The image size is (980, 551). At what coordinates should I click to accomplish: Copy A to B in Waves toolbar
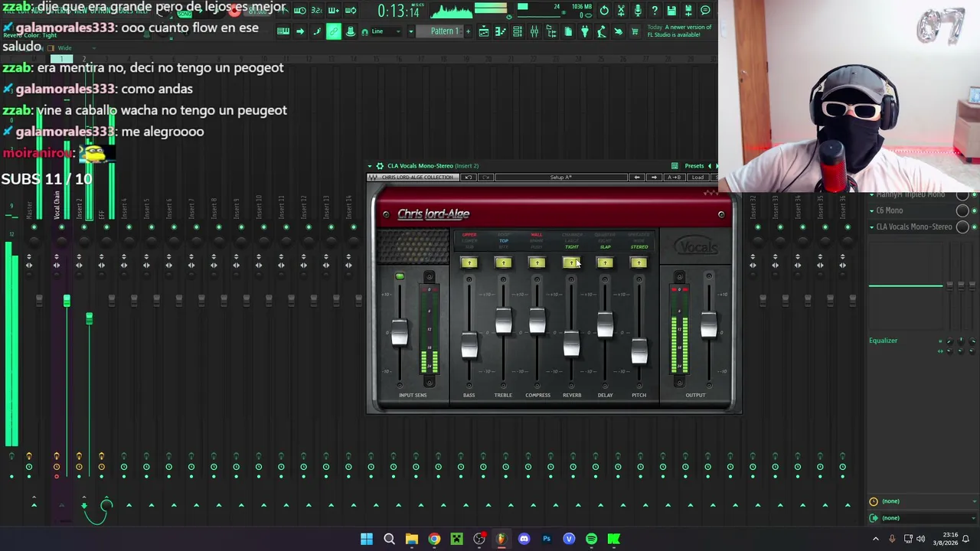pyautogui.click(x=675, y=178)
